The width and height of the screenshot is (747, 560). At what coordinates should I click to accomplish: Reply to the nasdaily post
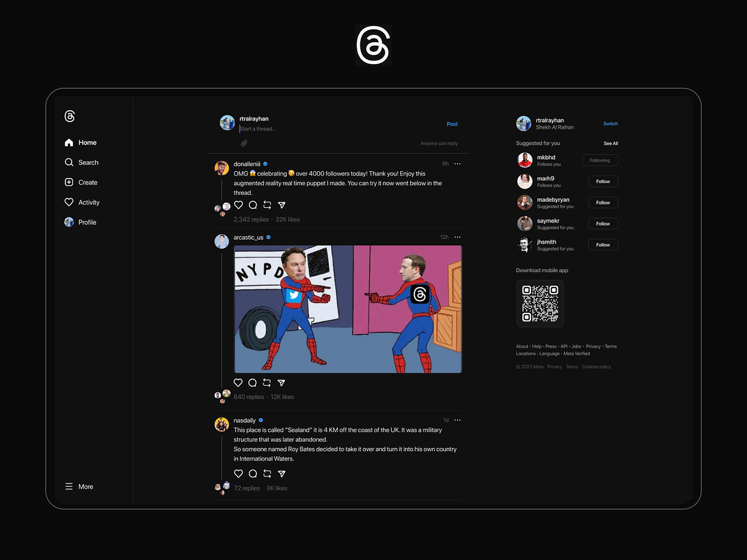click(x=253, y=474)
